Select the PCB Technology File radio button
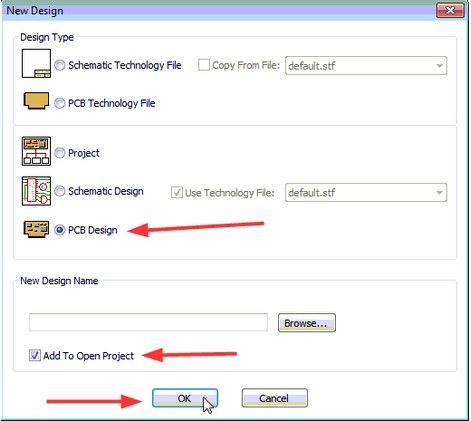471x421 pixels. [60, 103]
